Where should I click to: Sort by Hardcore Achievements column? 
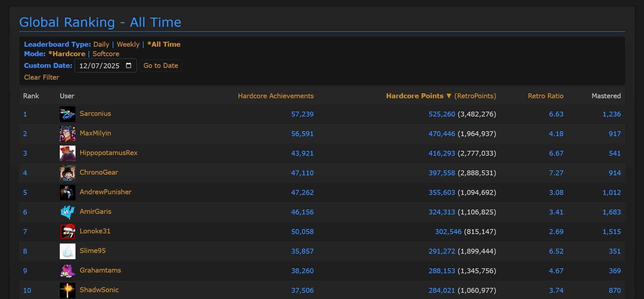coord(275,96)
